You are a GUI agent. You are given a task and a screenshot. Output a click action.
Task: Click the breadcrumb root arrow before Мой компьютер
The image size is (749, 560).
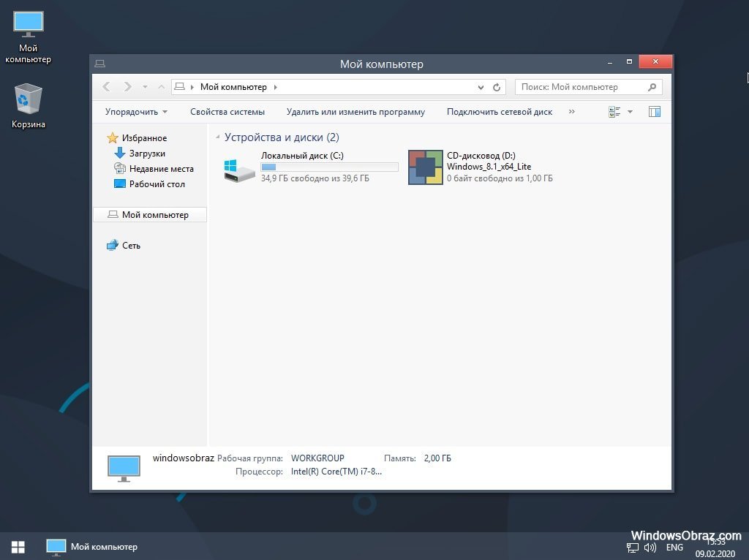tap(192, 87)
